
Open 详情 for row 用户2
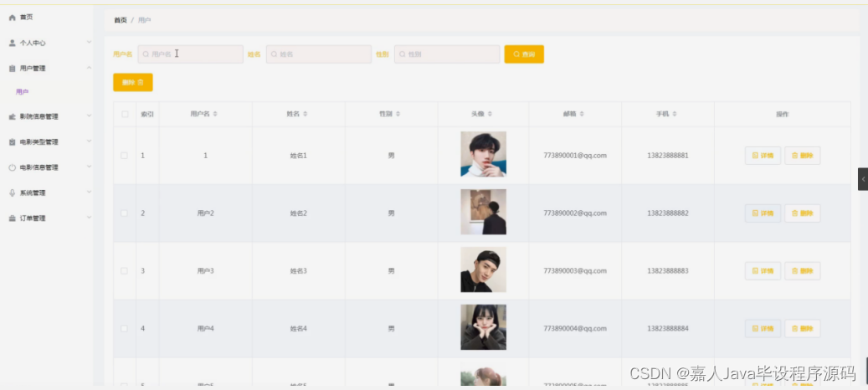(x=763, y=213)
